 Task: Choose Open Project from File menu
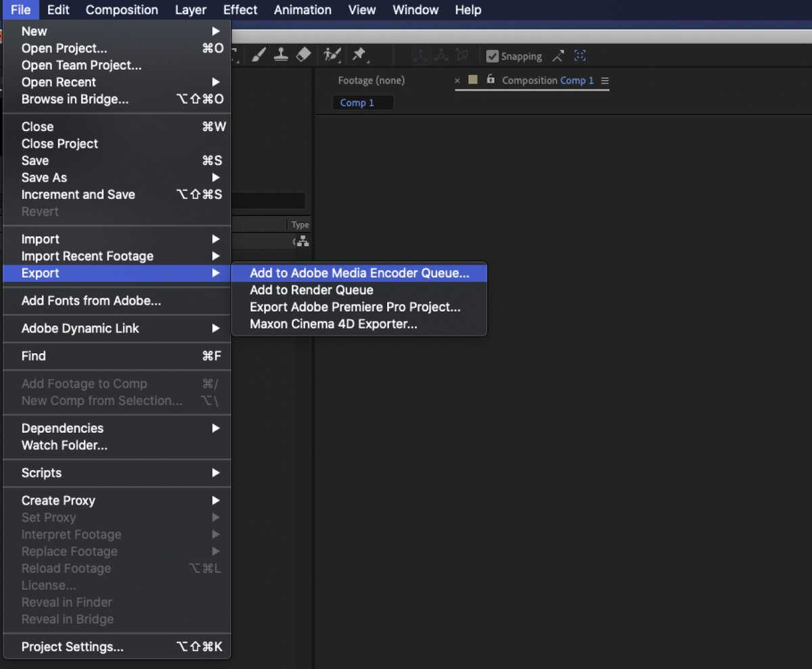pos(117,48)
